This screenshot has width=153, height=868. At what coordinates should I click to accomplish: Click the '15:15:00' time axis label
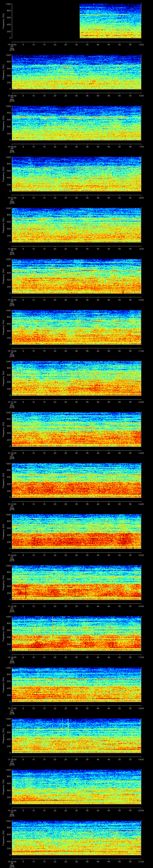coord(12,606)
